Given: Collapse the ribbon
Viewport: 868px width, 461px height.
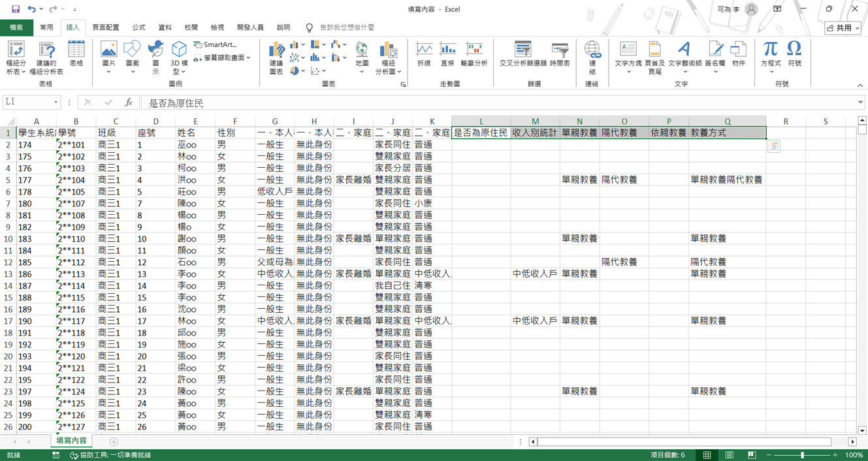Looking at the screenshot, I should tap(860, 86).
